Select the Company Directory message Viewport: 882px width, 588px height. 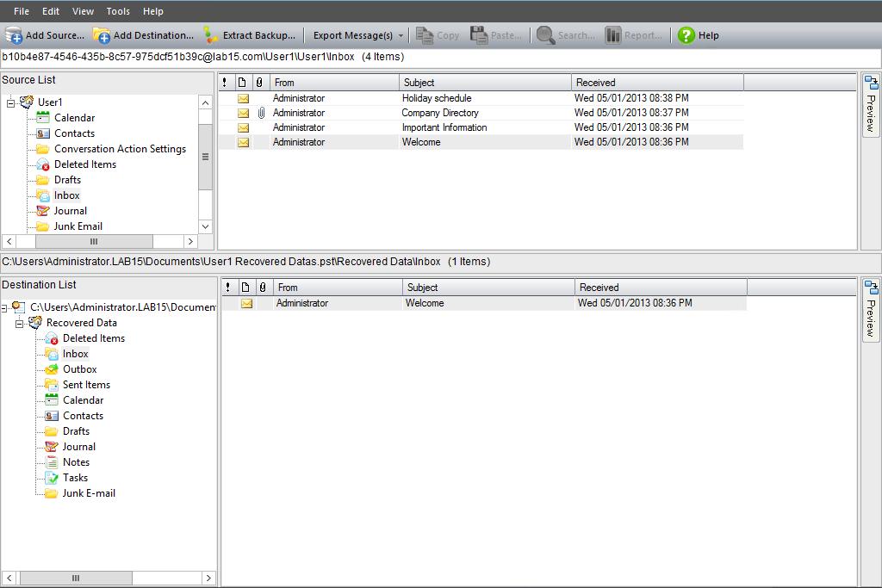tap(481, 113)
